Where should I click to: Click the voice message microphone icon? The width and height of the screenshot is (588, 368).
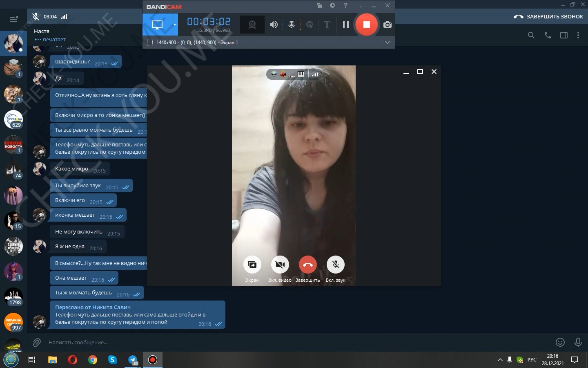[578, 342]
